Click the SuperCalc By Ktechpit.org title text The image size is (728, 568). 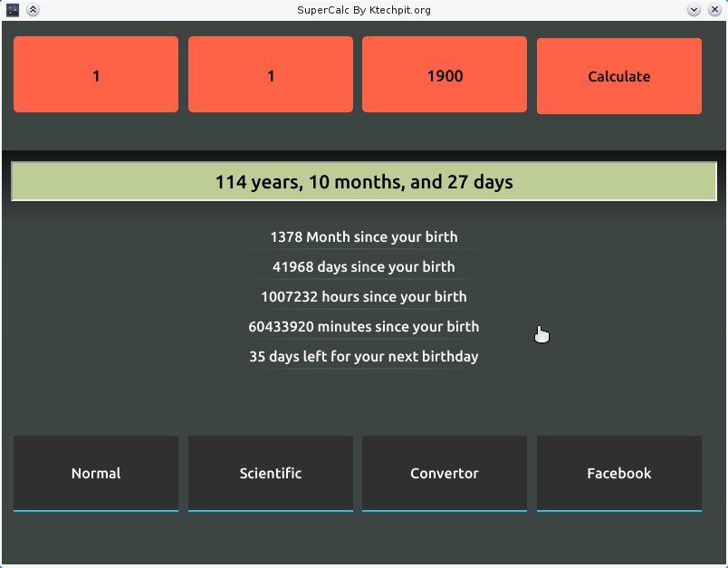pos(364,10)
